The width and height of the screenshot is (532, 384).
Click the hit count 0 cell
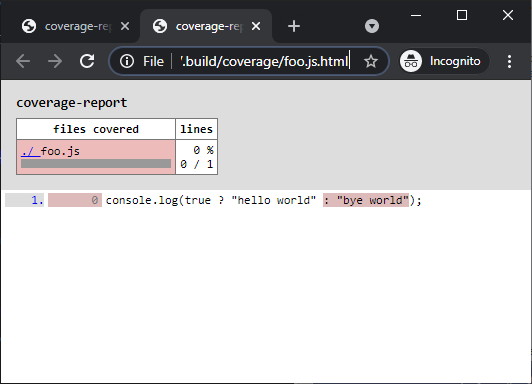click(x=75, y=200)
